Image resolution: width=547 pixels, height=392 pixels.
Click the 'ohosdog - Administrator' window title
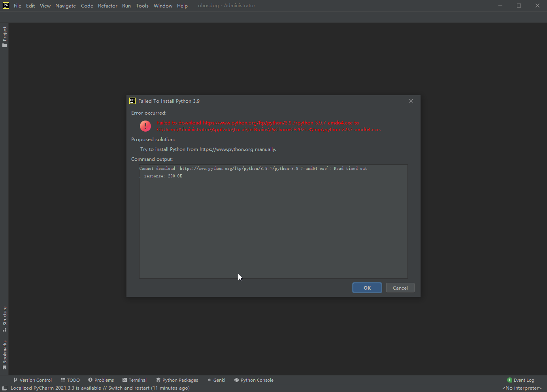tap(226, 6)
